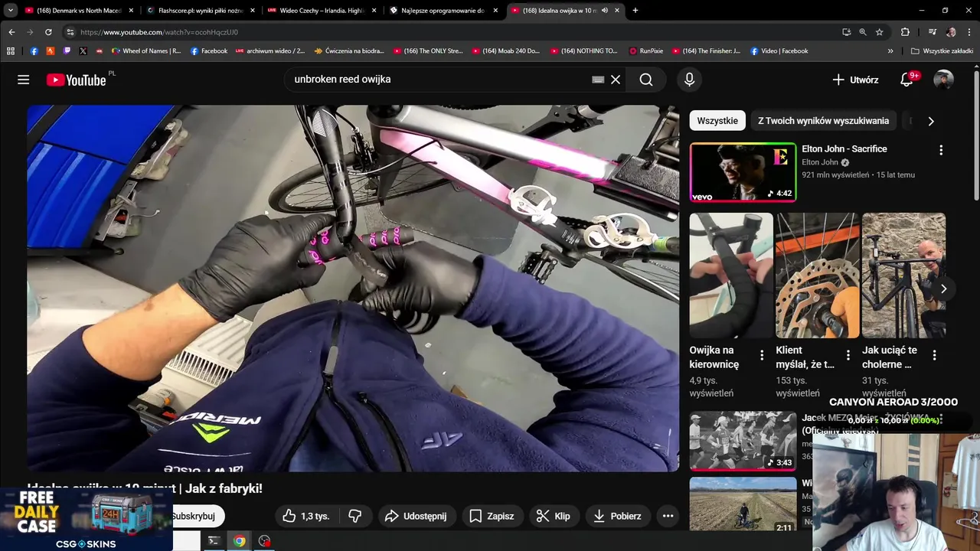Go to the YouTube home logo
The image size is (980, 551).
(76, 80)
